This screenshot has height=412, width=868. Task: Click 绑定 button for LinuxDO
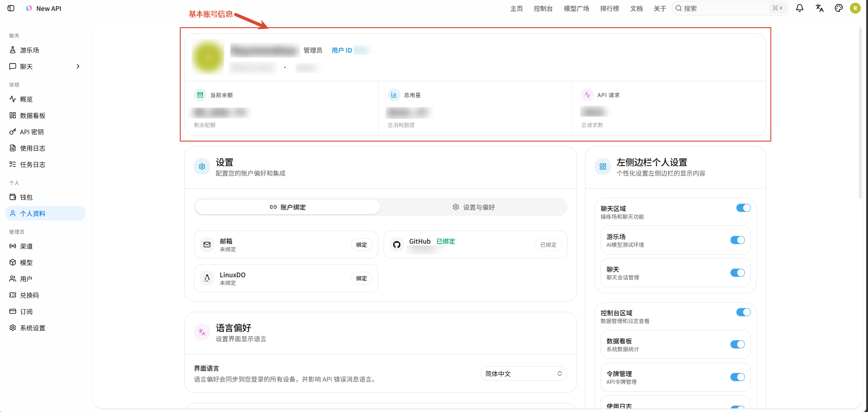coord(361,278)
